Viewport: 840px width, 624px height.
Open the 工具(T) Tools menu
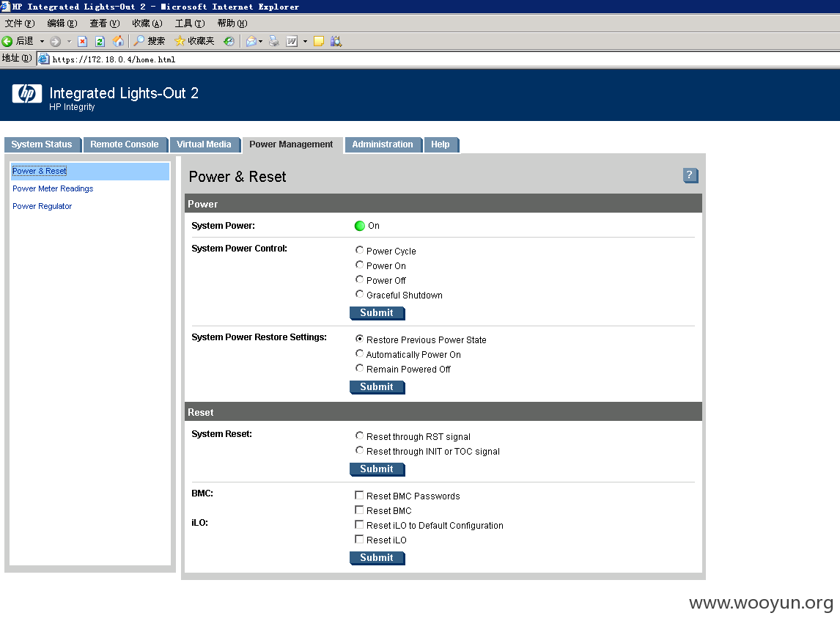pos(190,23)
